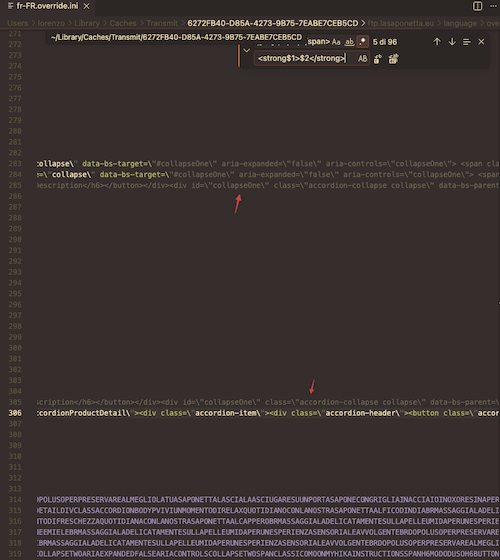Select line number 271 in gutter

15,34
